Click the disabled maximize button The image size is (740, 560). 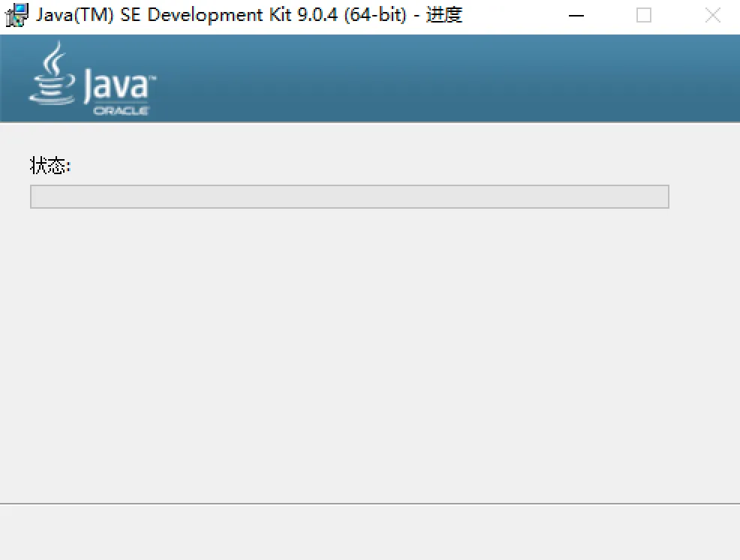[644, 16]
